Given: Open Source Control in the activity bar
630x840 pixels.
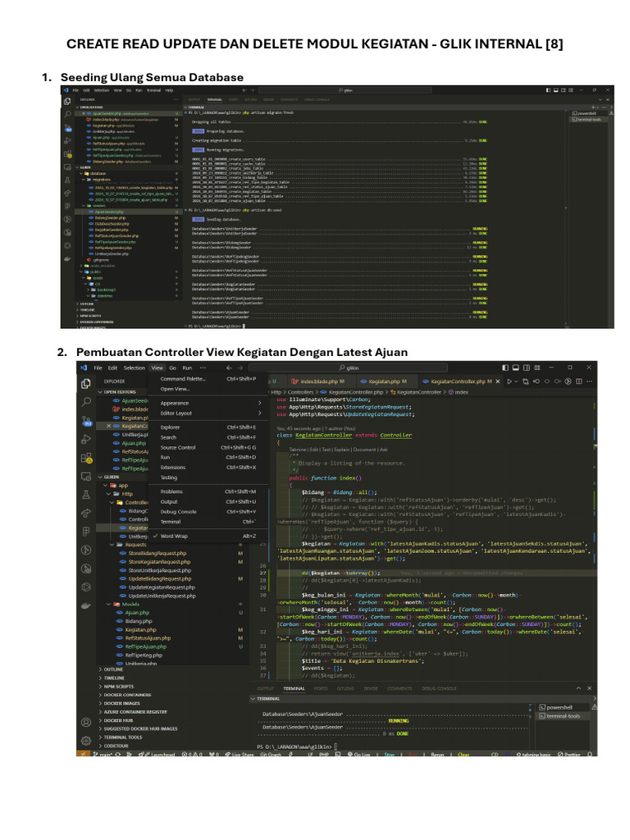Looking at the screenshot, I should [x=85, y=423].
